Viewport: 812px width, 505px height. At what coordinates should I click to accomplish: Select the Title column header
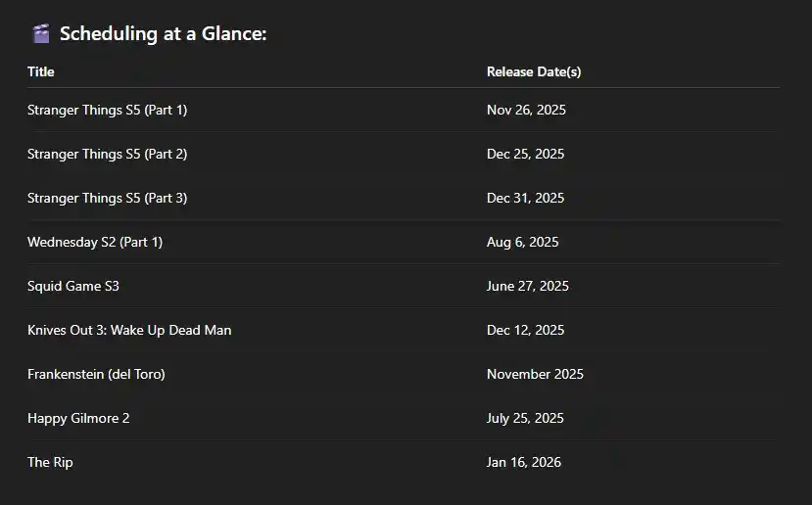click(41, 71)
